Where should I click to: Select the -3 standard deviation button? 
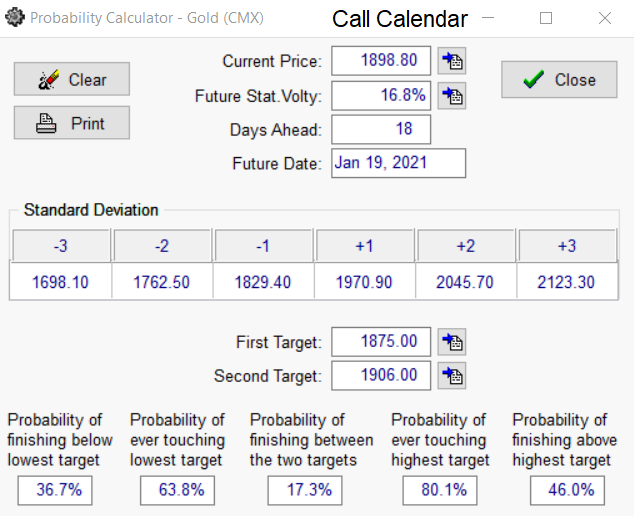(x=61, y=246)
